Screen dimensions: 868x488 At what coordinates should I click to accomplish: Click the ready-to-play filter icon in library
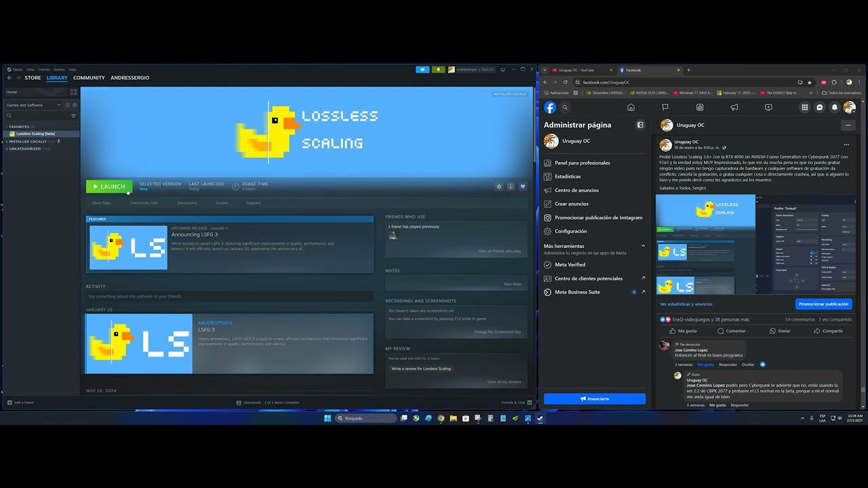(75, 105)
